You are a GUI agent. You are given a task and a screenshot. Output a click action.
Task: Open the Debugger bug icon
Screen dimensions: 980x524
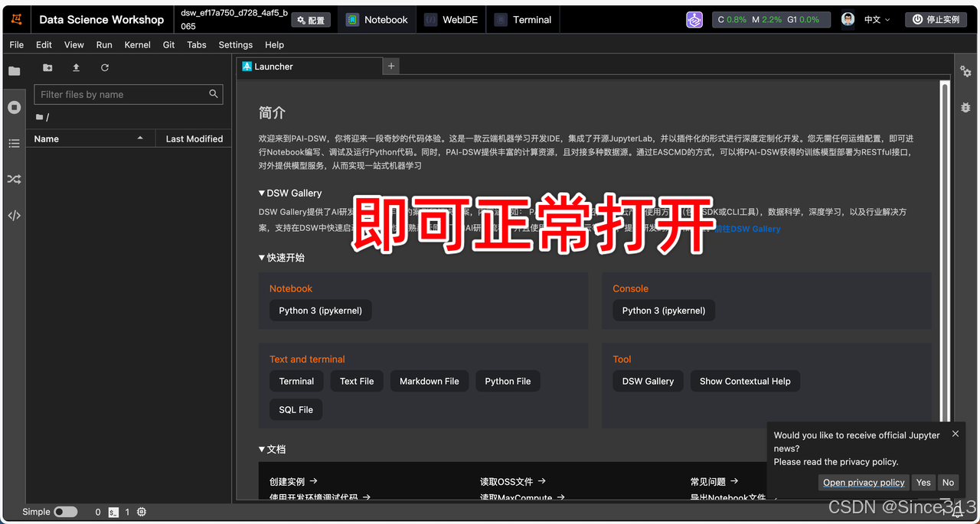click(965, 107)
